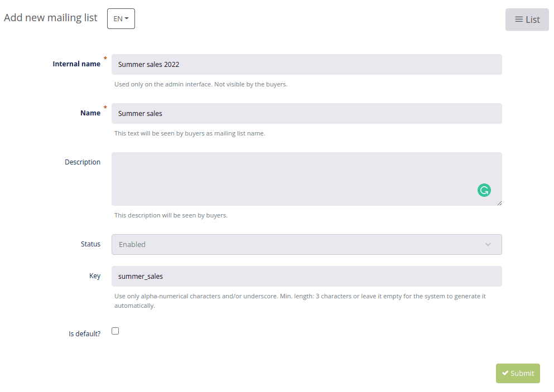
Task: Click the Status field label
Action: coord(90,244)
